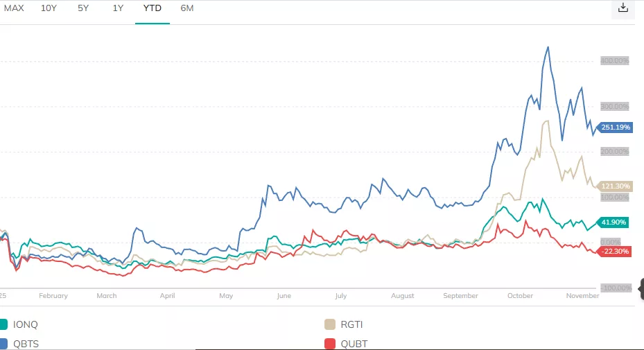
Task: Click the -22.30% QUBT value tag
Action: point(614,251)
